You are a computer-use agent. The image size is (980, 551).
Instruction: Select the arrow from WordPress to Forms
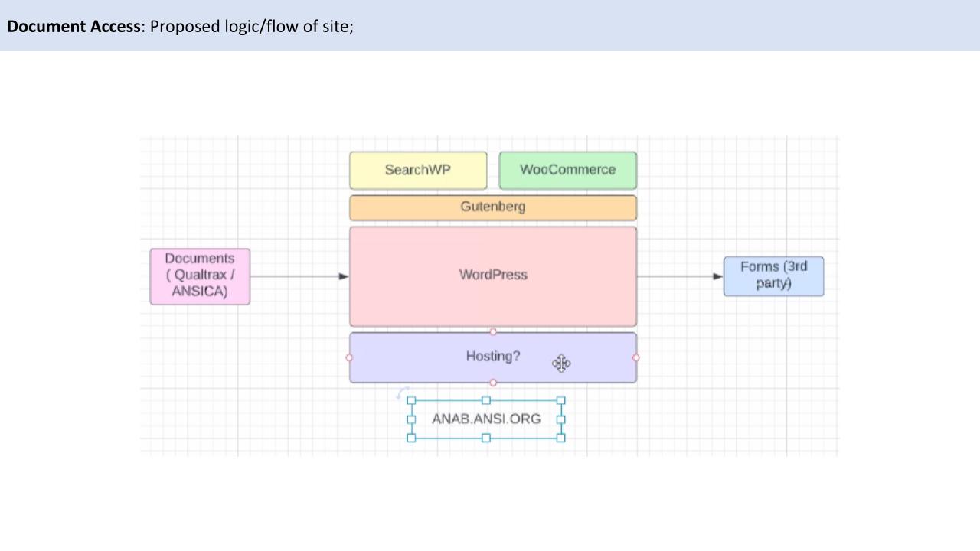point(678,276)
